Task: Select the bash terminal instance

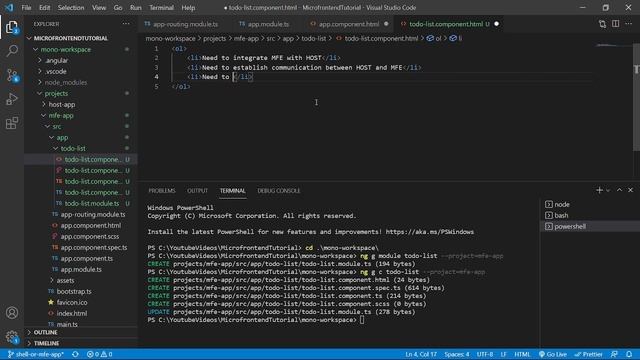Action: pos(590,215)
